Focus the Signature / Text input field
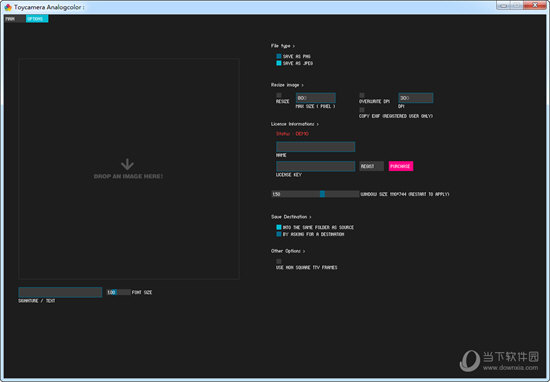550x382 pixels. click(x=60, y=292)
